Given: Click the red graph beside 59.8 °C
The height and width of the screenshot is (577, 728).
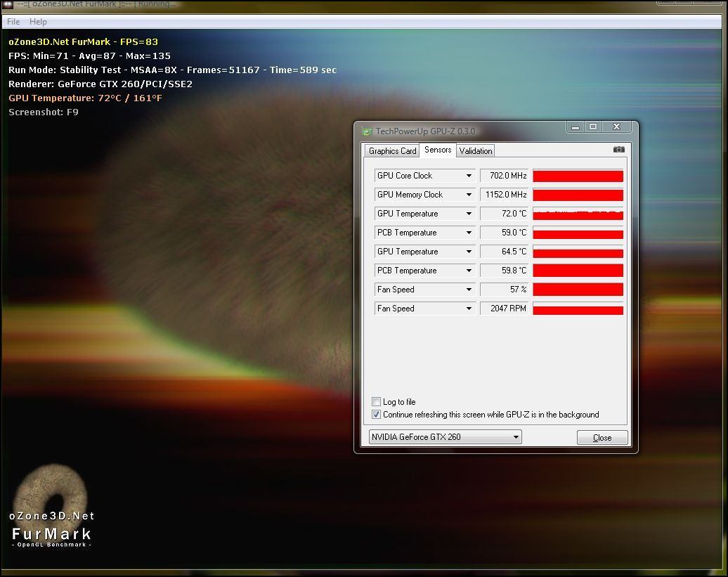Looking at the screenshot, I should click(578, 271).
